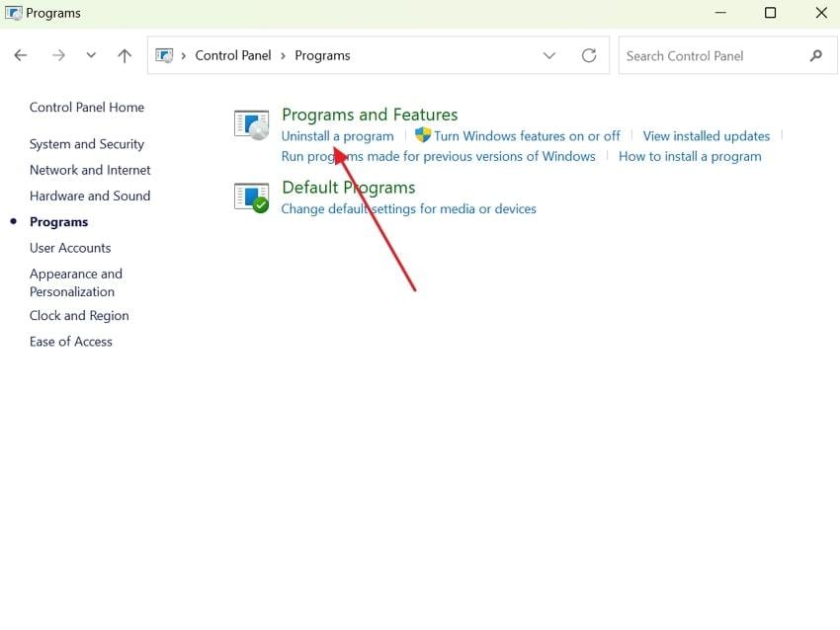
Task: Expand the chevron between Control Panel and Programs
Action: tap(283, 55)
